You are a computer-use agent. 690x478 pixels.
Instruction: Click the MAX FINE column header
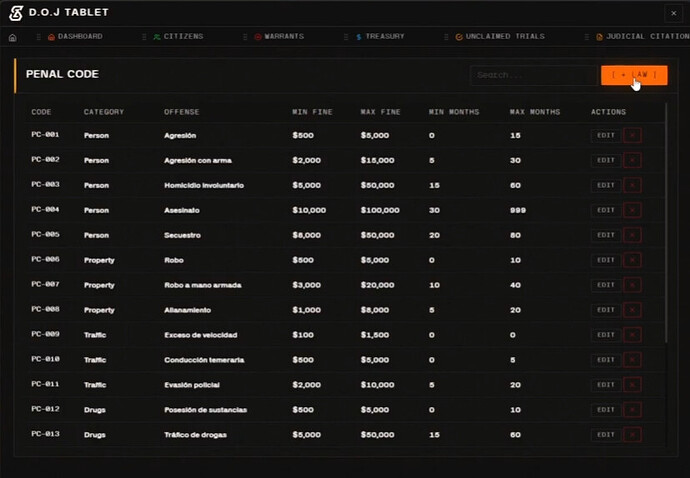pyautogui.click(x=381, y=112)
